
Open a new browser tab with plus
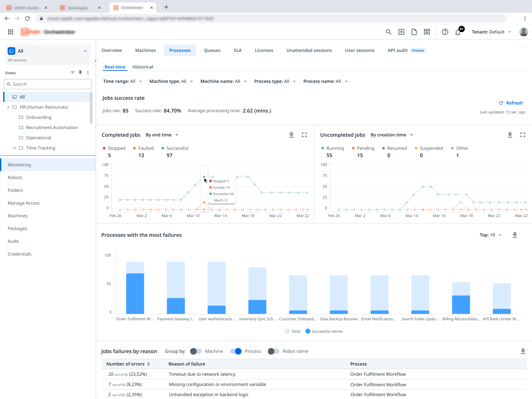[x=166, y=7]
